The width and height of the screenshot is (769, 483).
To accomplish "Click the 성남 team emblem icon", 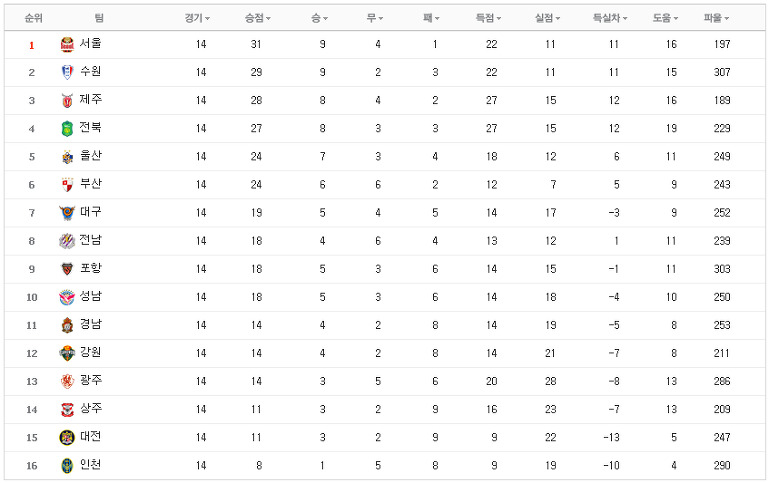I will [x=67, y=297].
